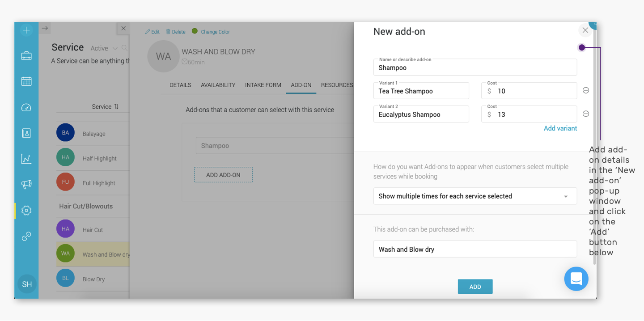The width and height of the screenshot is (644, 321).
Task: Click the Wash and Blow dry purchase field
Action: (475, 249)
